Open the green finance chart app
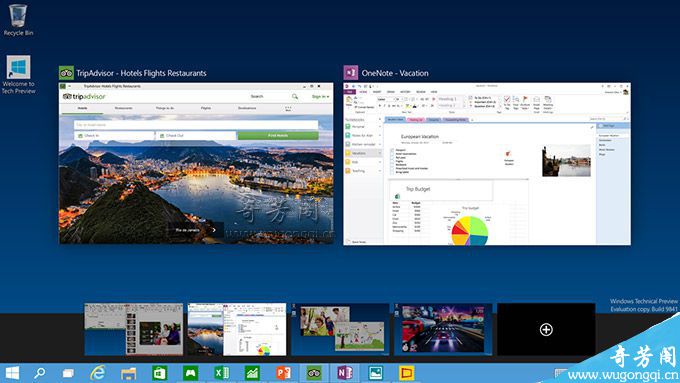This screenshot has height=383, width=680. 252,373
